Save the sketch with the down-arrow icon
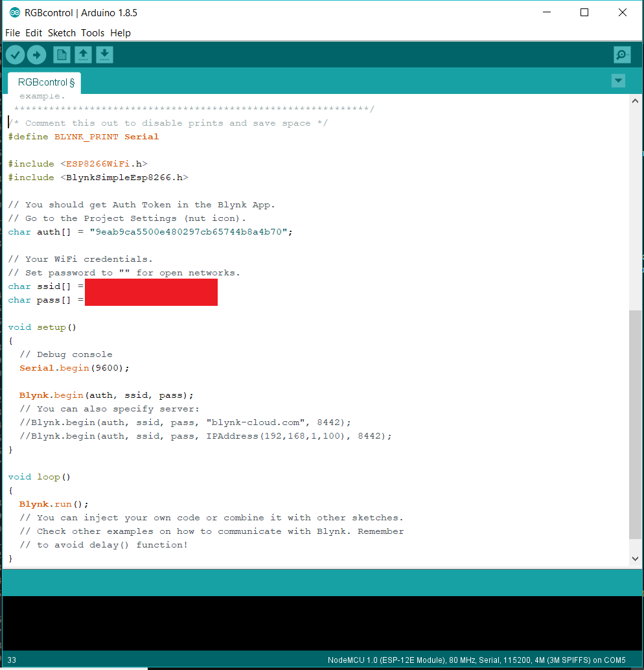The width and height of the screenshot is (644, 670). click(105, 54)
